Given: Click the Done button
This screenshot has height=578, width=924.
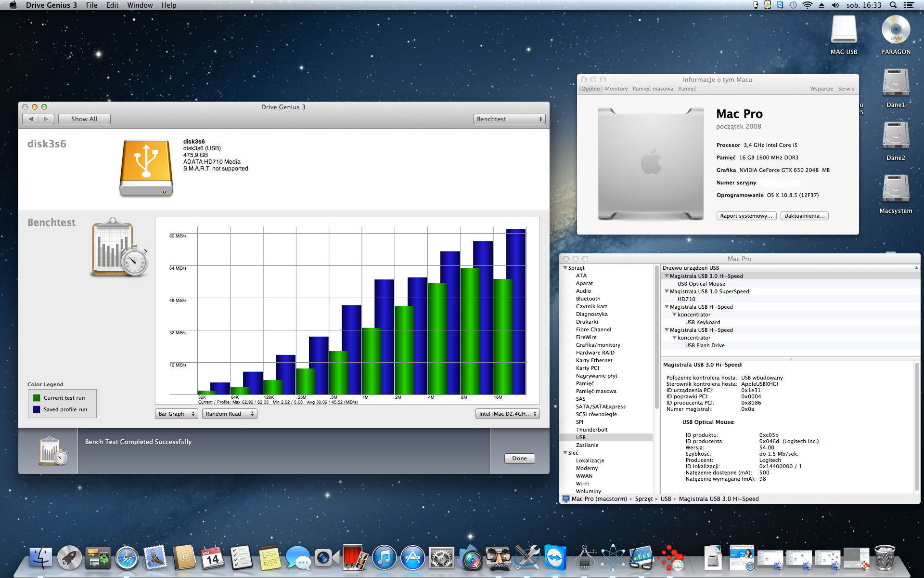Looking at the screenshot, I should coord(520,459).
